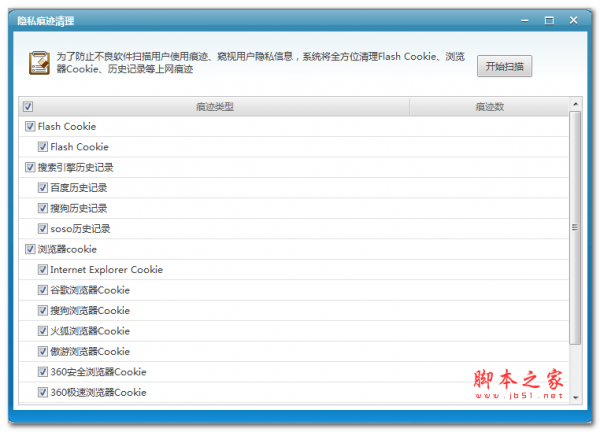Uncheck 火狐浏览器Cookie checkbox
600x432 pixels.
point(42,331)
